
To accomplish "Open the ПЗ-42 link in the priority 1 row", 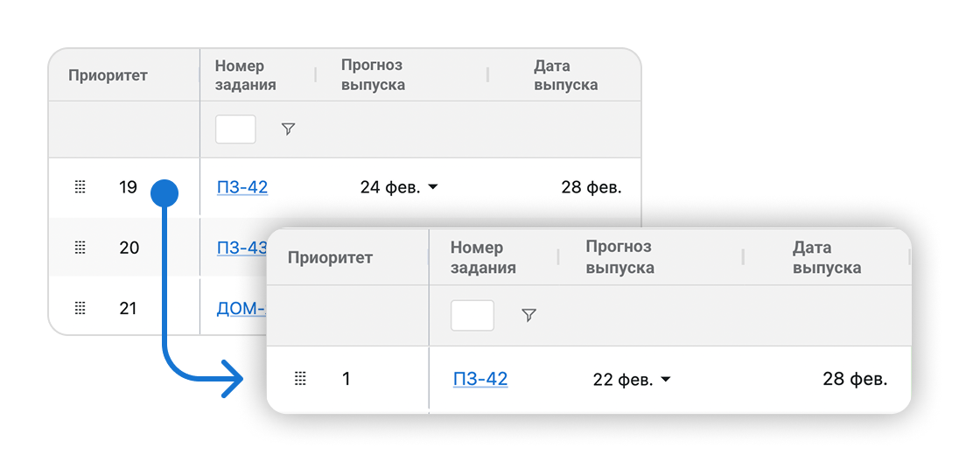I will 480,379.
